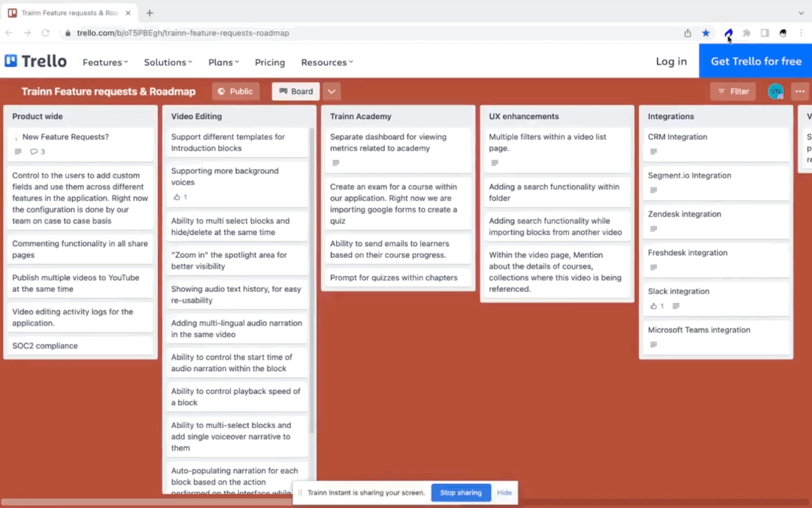Click the description icon on Separate dashboard card
This screenshot has width=812, height=508.
(x=335, y=163)
